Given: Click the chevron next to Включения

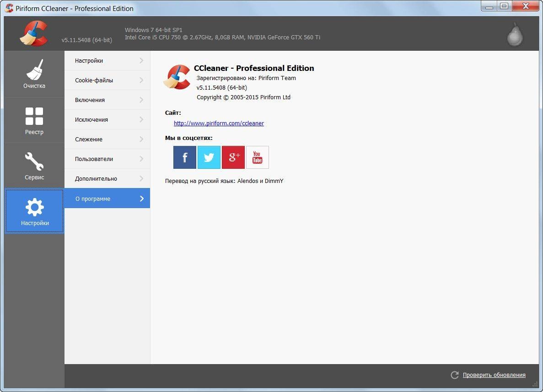Looking at the screenshot, I should point(141,100).
